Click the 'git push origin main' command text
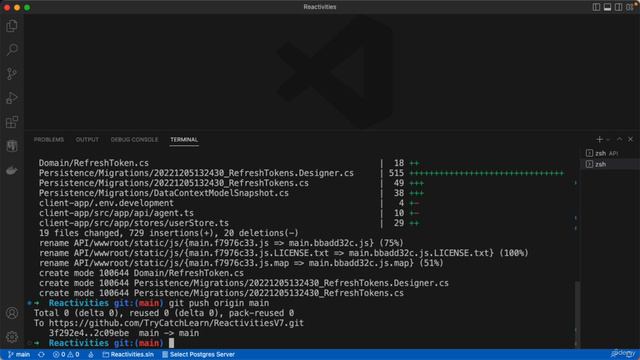 [219, 303]
